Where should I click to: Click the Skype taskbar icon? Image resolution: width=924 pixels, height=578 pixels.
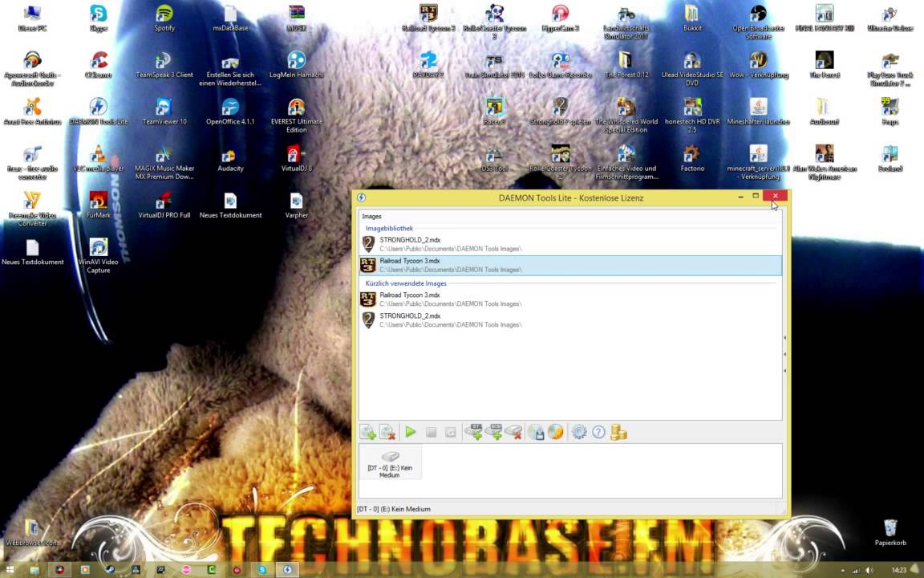tap(262, 570)
